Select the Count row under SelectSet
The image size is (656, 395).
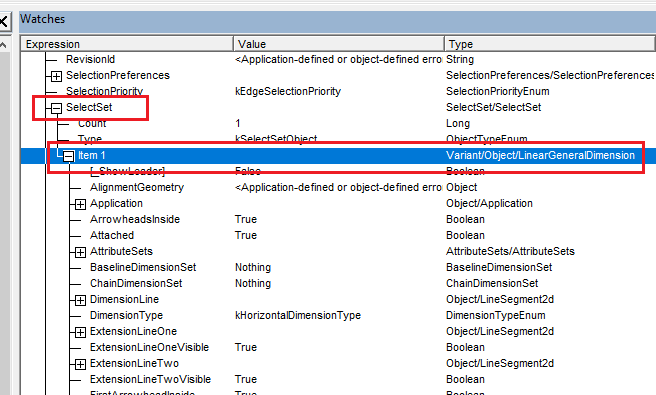[338, 123]
